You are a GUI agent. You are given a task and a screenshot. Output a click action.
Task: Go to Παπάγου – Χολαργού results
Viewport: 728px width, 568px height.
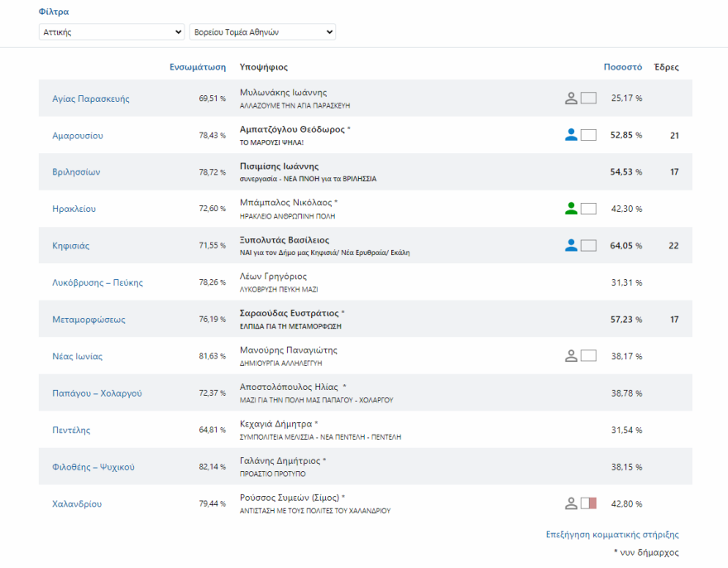[x=97, y=393]
